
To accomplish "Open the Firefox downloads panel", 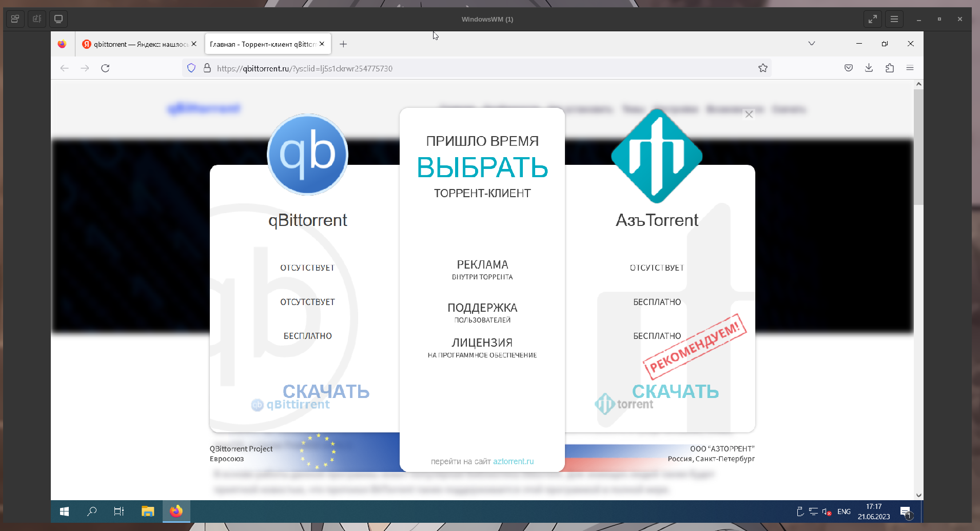I will [x=869, y=68].
